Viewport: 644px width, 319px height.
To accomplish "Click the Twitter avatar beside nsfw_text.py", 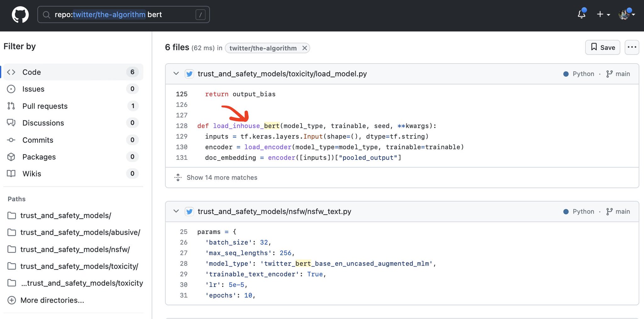I will click(x=189, y=212).
